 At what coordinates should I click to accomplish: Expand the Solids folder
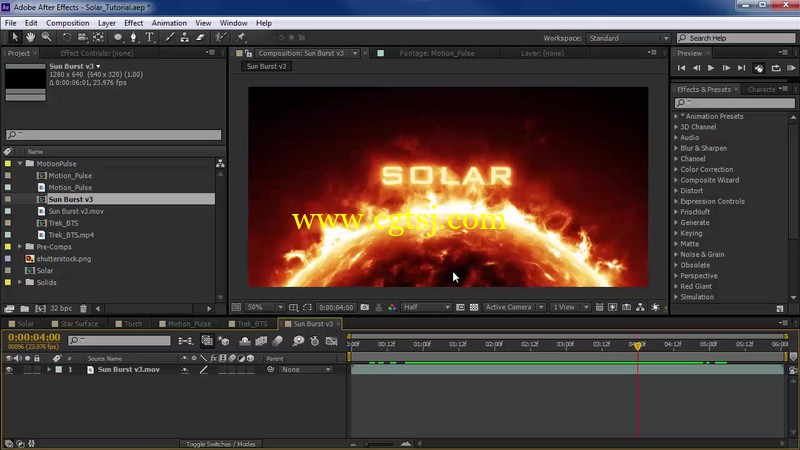[20, 282]
